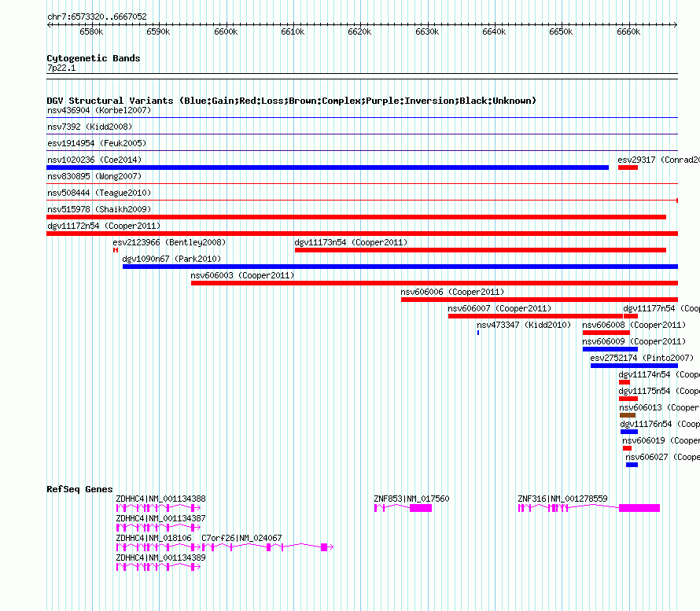Screen dimensions: 700x611
Task: Open nsv606007 (Cooper2011) variant bar
Action: (536, 316)
